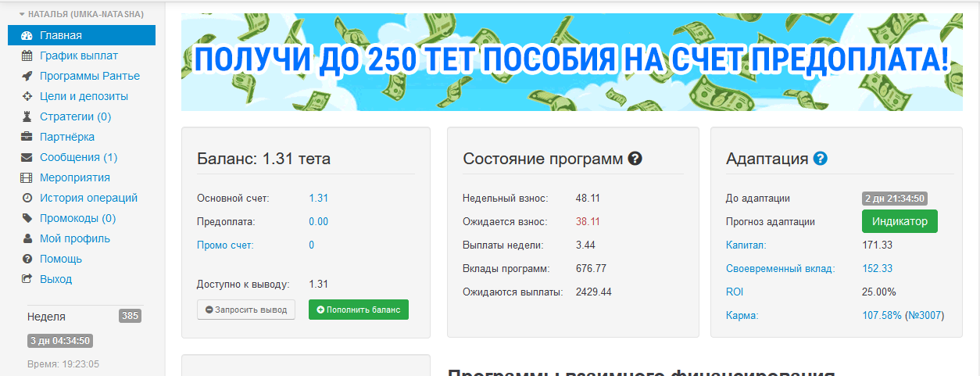
Task: Click the envelope icon for Сообщения
Action: tap(27, 157)
